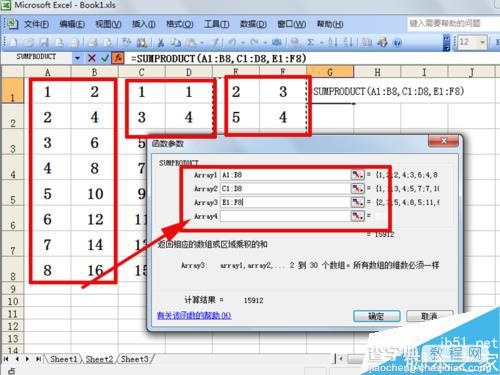The height and width of the screenshot is (375, 500).
Task: Click the Format Painter brush icon
Action: pos(214,42)
